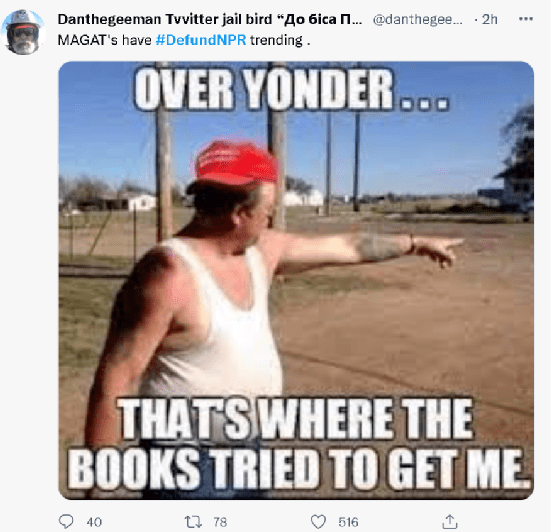Click the red cap in the meme image
This screenshot has height=532, width=554.
[236, 162]
